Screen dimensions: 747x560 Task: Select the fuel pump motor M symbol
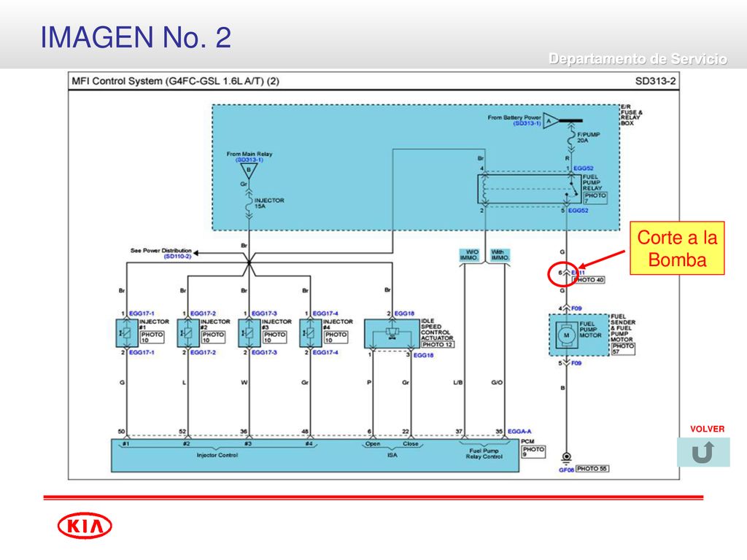pos(566,335)
